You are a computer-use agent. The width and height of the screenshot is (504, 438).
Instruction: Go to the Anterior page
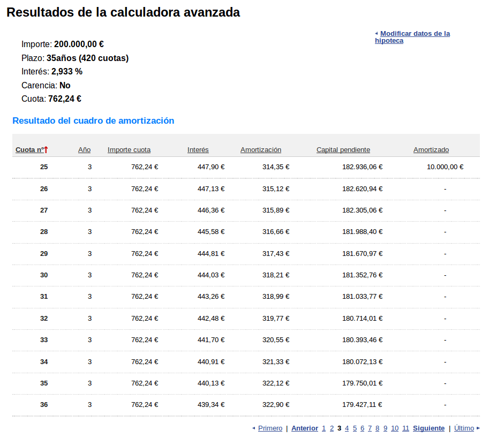[304, 428]
